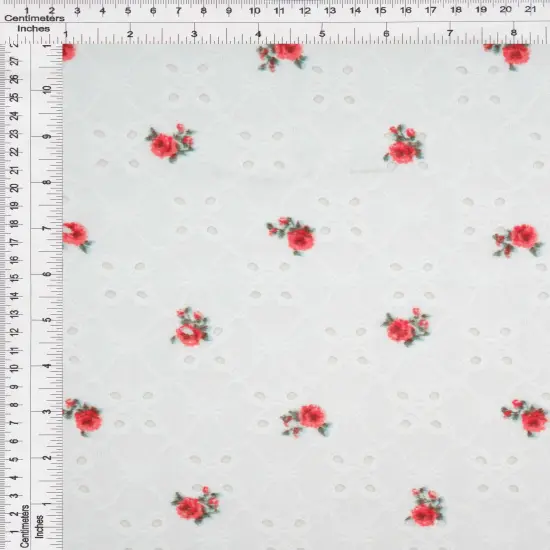This screenshot has width=550, height=550.
Task: Click number 27 on left centimeter ruler
Action: tap(15, 61)
